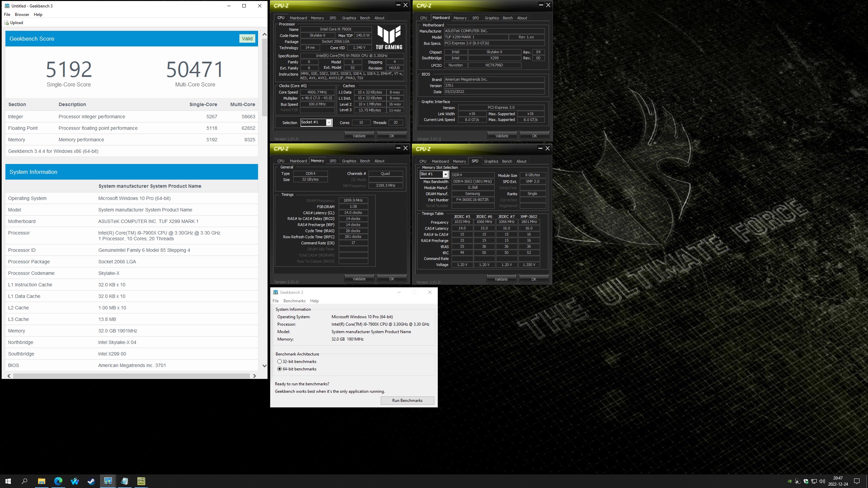Click the Upload icon in Geekbench results
The image size is (868, 488).
[6, 23]
